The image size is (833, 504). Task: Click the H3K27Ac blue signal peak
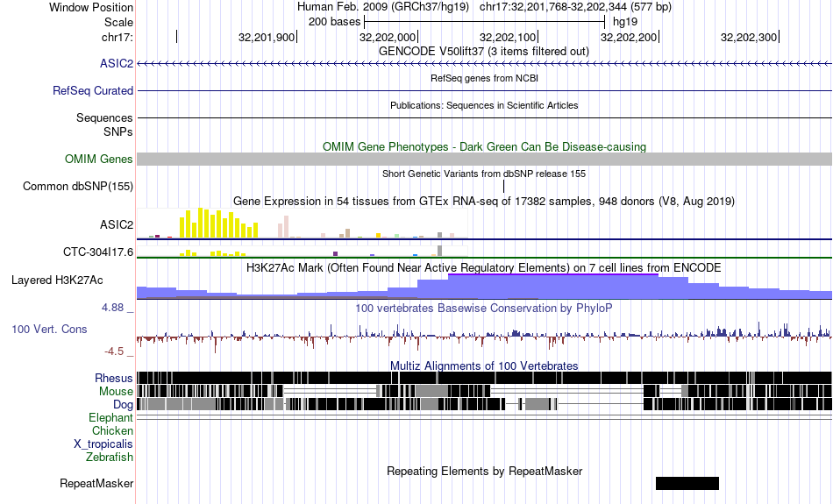(552, 286)
